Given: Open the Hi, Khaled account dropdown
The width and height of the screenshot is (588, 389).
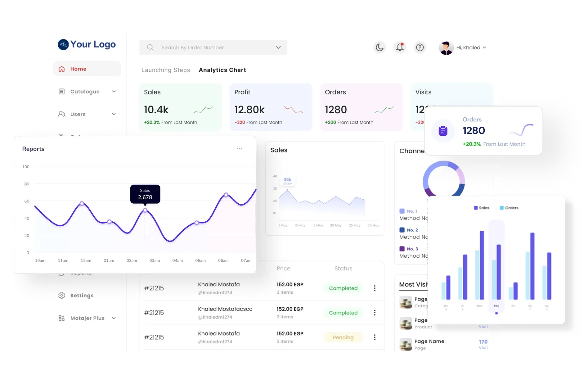Looking at the screenshot, I should pyautogui.click(x=471, y=47).
